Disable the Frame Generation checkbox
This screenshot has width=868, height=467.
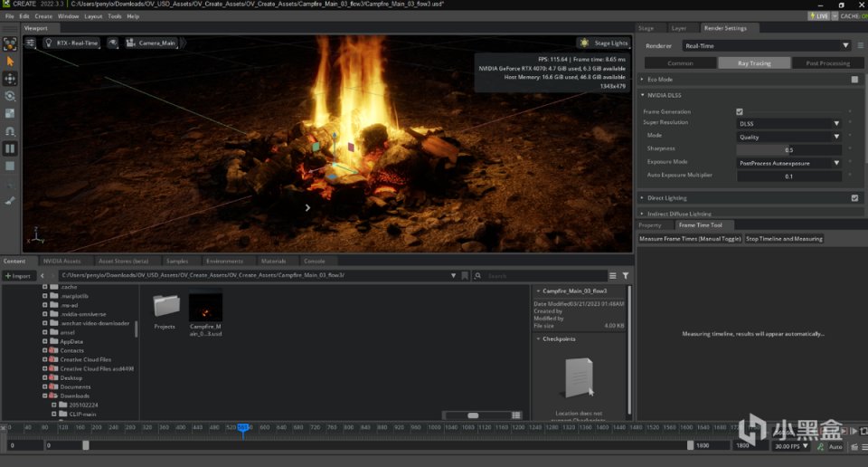point(740,111)
